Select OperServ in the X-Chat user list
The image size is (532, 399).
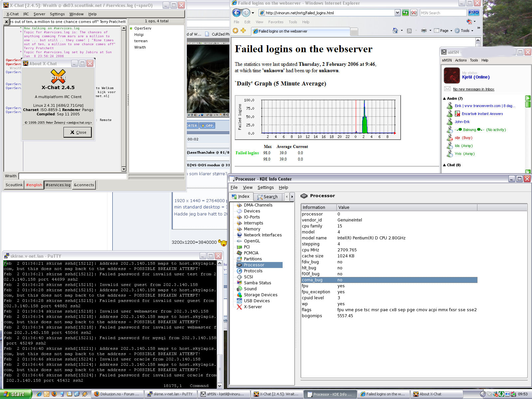pyautogui.click(x=143, y=28)
